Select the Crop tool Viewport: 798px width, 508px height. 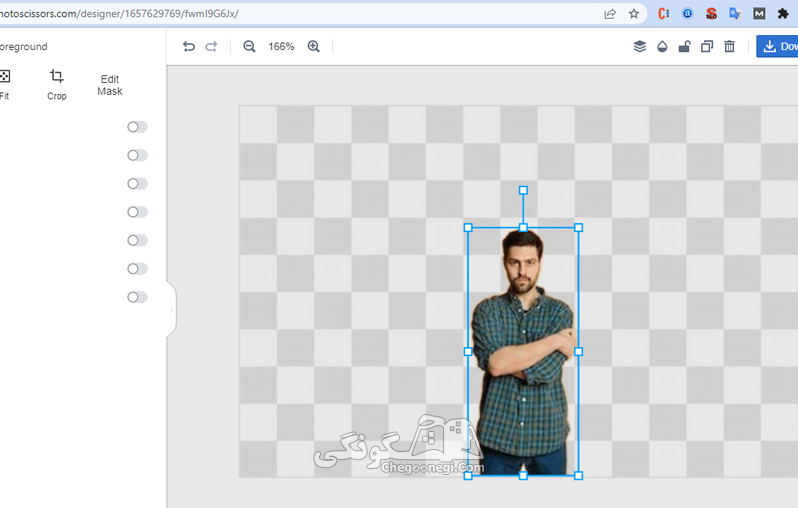[x=56, y=85]
